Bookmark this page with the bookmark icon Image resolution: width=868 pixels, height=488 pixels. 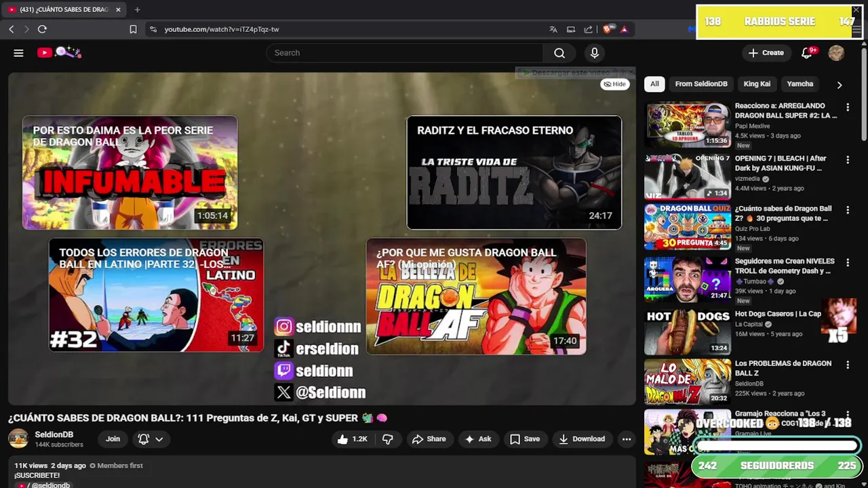click(x=133, y=29)
